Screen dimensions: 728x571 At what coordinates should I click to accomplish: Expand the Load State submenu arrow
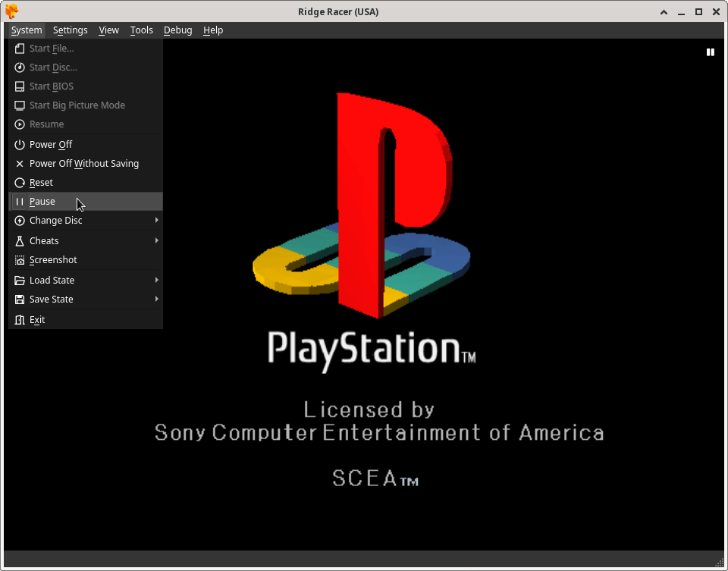[x=156, y=280]
